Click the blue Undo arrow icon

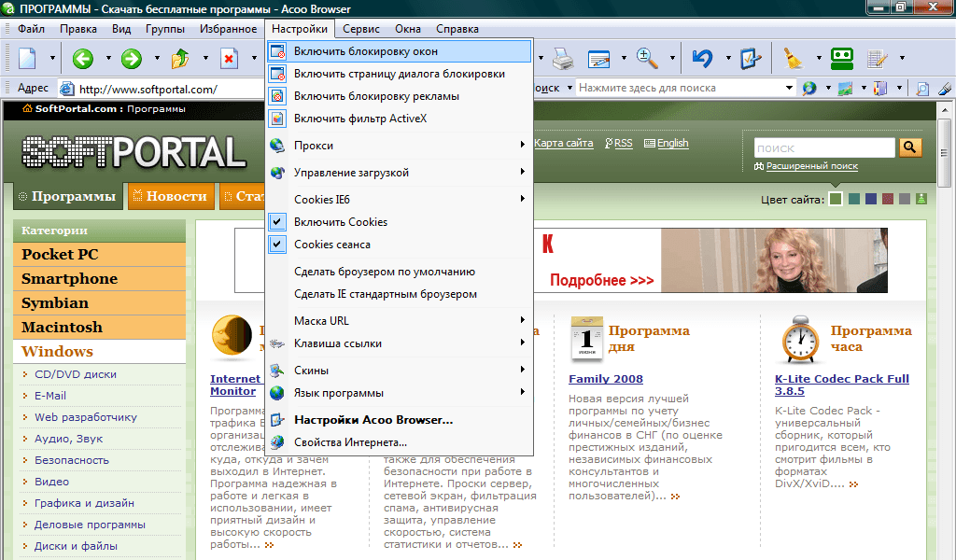[702, 59]
